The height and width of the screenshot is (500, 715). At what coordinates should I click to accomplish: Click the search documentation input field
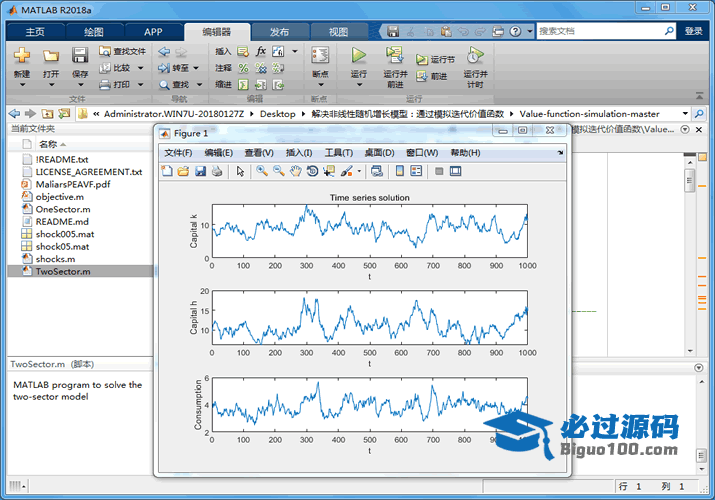599,31
